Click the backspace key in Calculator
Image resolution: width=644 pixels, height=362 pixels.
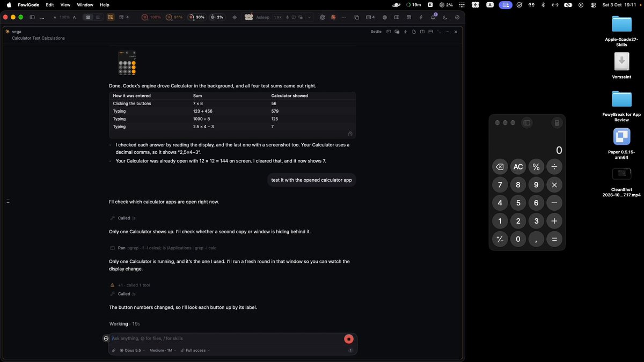tap(500, 167)
